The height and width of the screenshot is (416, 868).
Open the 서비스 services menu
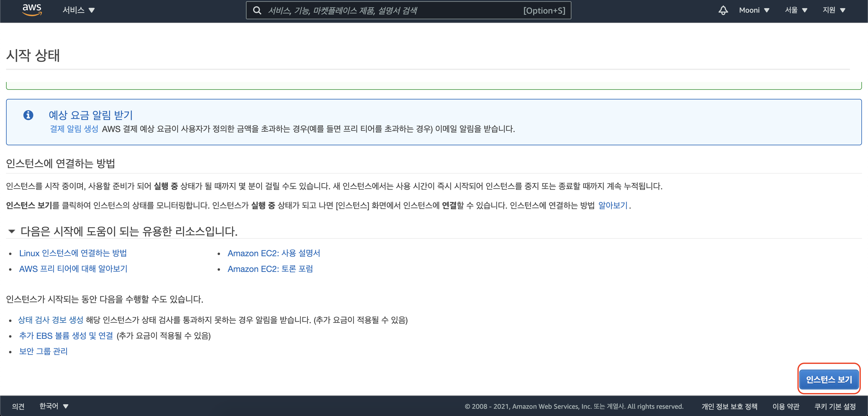pyautogui.click(x=78, y=10)
